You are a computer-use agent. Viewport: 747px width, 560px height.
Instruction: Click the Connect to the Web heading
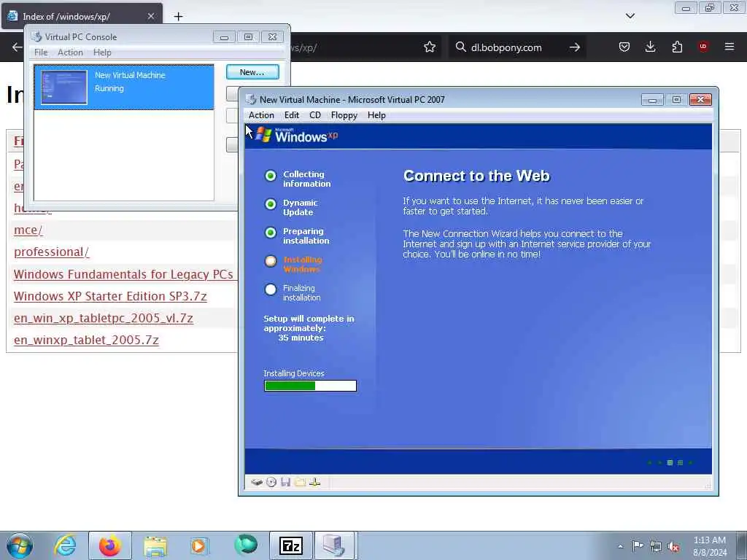click(476, 176)
